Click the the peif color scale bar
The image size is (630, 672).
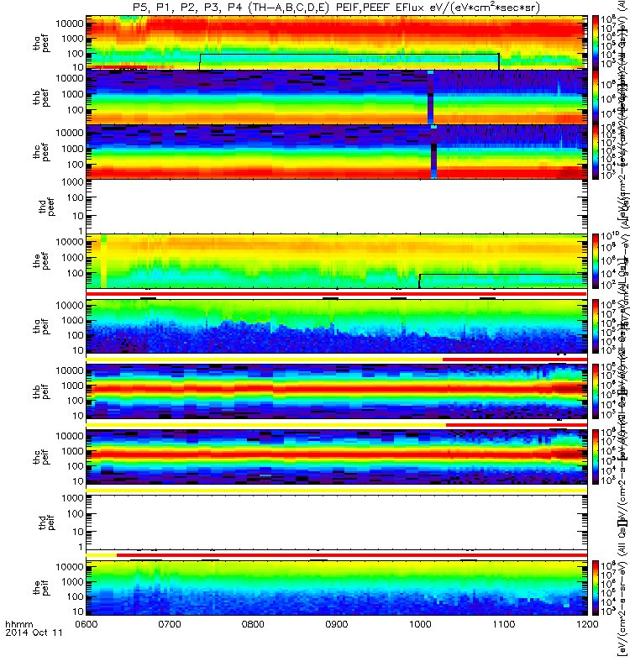point(596,587)
